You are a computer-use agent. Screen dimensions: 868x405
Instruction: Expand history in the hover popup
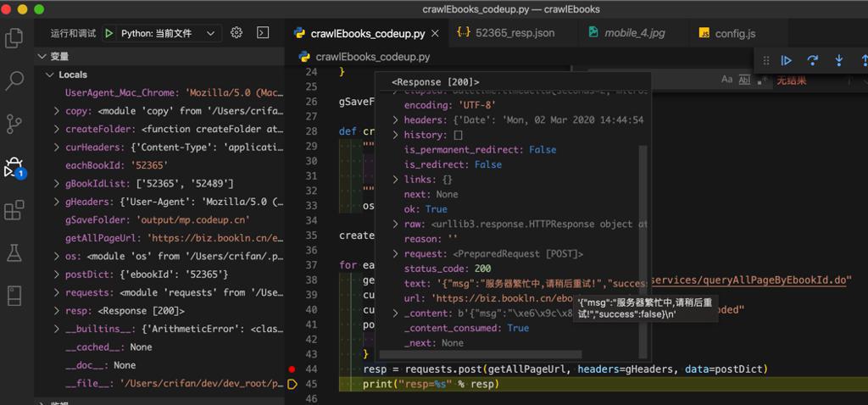395,135
